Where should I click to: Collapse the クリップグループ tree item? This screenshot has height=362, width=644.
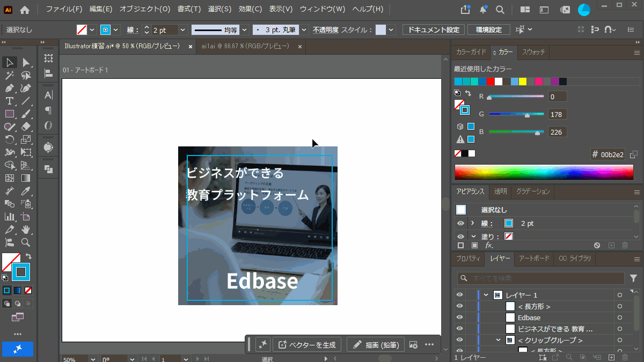click(498, 340)
